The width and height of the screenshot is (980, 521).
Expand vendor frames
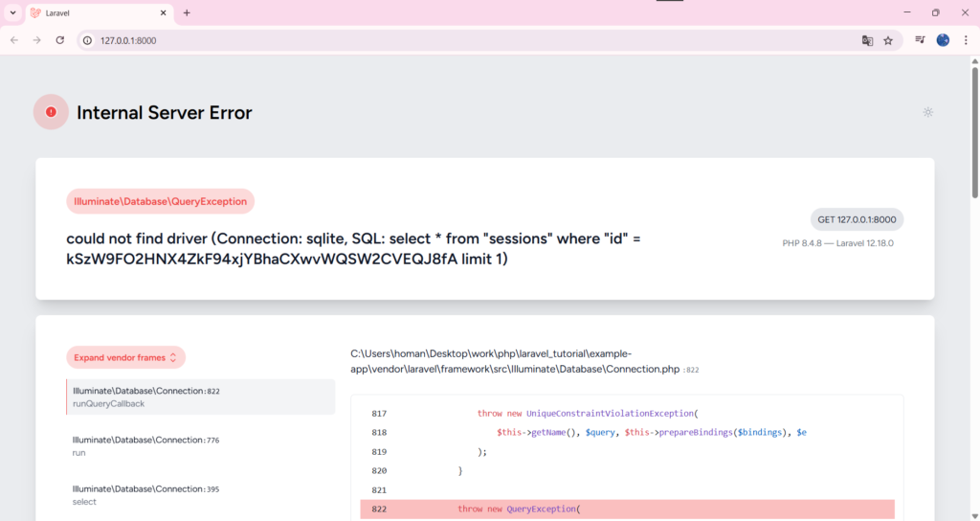tap(125, 358)
